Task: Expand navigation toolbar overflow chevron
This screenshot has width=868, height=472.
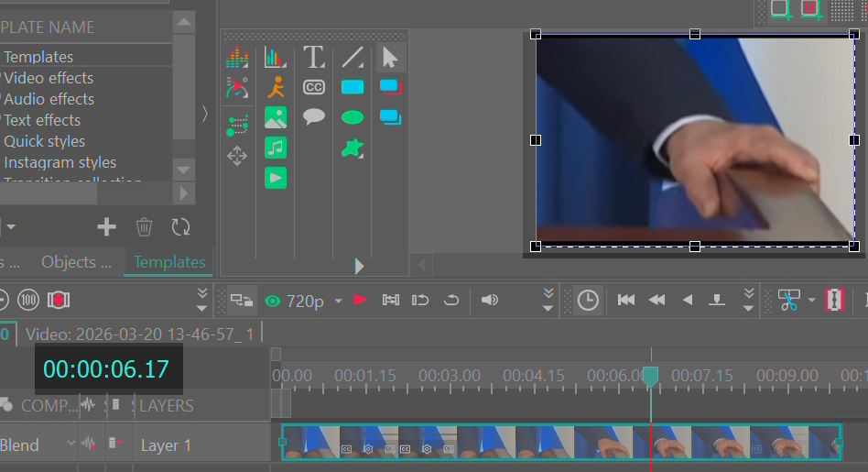Action: (748, 301)
